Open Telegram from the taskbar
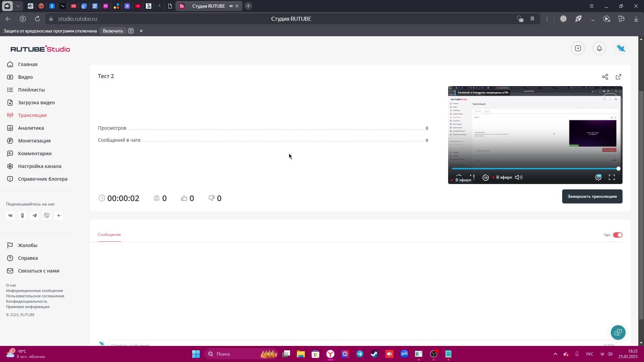Image resolution: width=644 pixels, height=362 pixels. coord(360,354)
